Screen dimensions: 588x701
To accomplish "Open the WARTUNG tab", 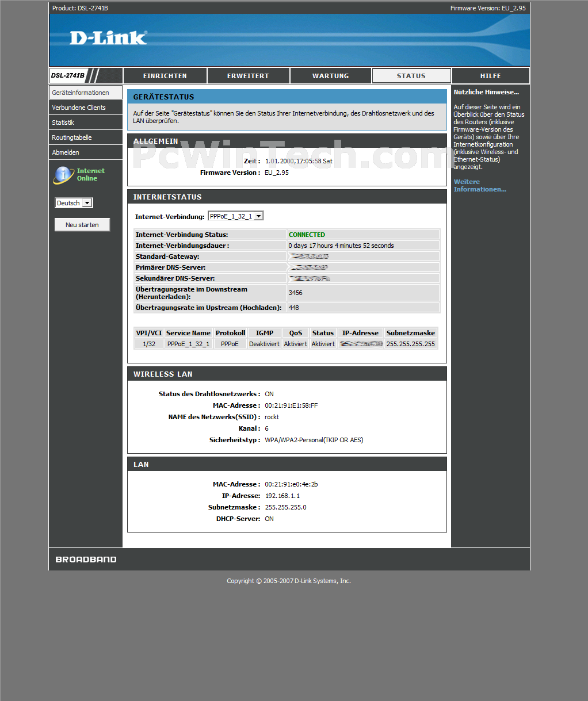I will (x=330, y=76).
